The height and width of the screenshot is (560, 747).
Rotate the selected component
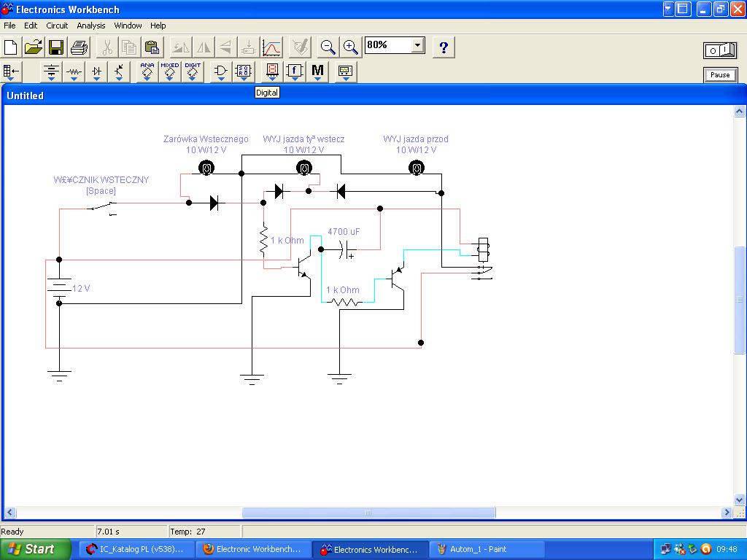(181, 47)
